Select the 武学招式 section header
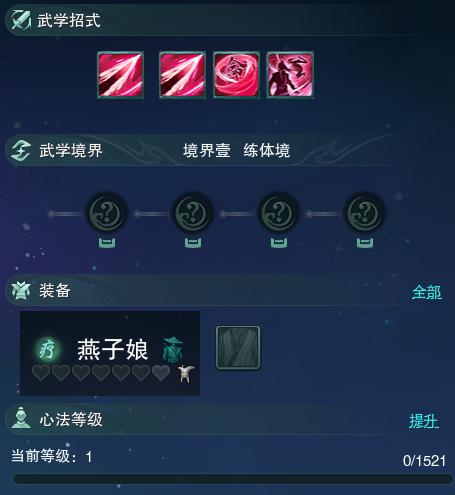Image resolution: width=455 pixels, height=495 pixels. 69,20
